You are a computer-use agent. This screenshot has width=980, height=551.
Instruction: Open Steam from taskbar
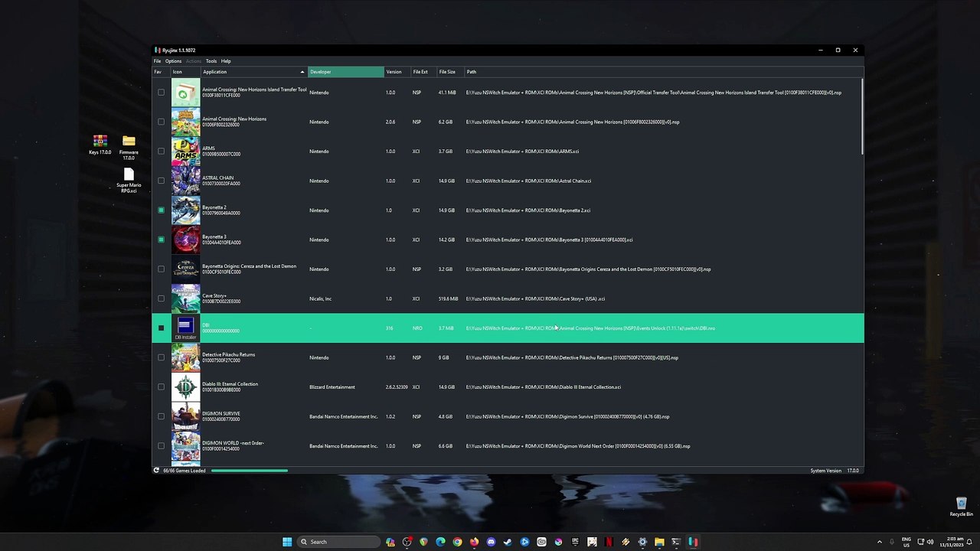pos(508,542)
